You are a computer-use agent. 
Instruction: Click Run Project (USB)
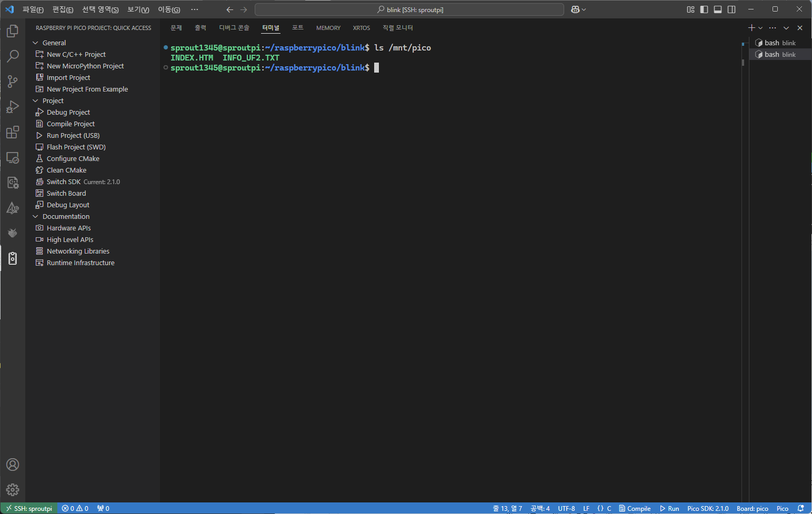pyautogui.click(x=73, y=135)
